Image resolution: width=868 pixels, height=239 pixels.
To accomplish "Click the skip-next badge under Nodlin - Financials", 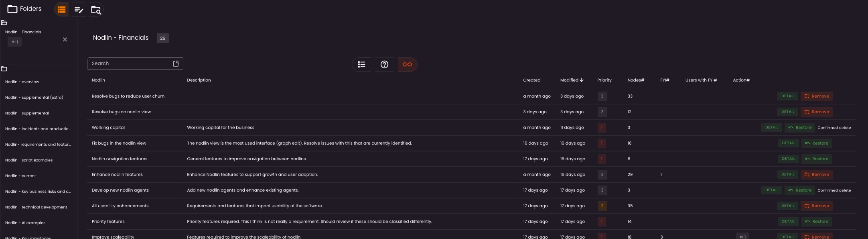I will pyautogui.click(x=15, y=42).
